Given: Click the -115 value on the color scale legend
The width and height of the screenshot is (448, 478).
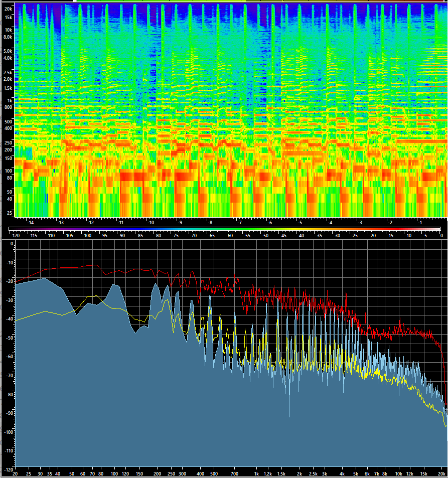Looking at the screenshot, I should click(32, 236).
